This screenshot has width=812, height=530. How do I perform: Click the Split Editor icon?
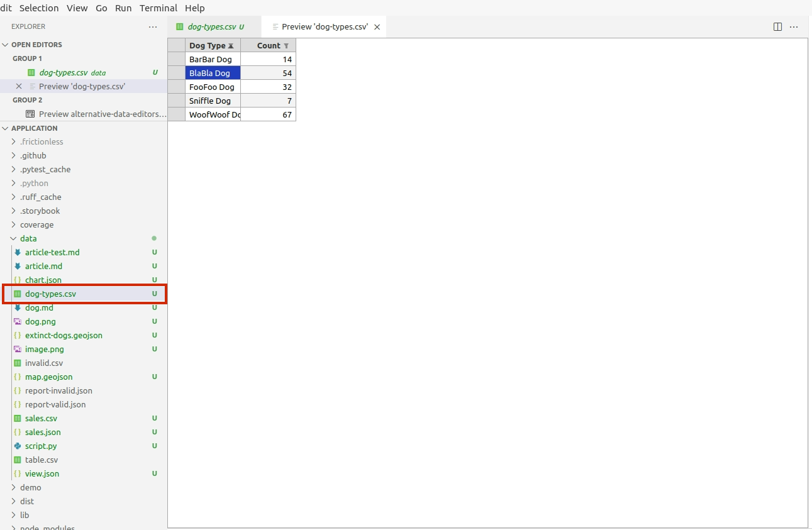click(x=778, y=26)
